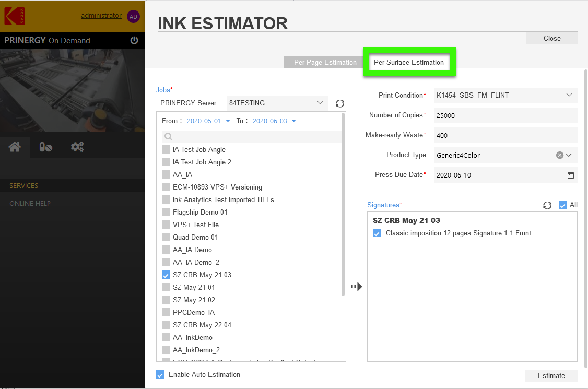This screenshot has width=588, height=389.
Task: Click the jobs list scrollbar
Action: pos(343,205)
